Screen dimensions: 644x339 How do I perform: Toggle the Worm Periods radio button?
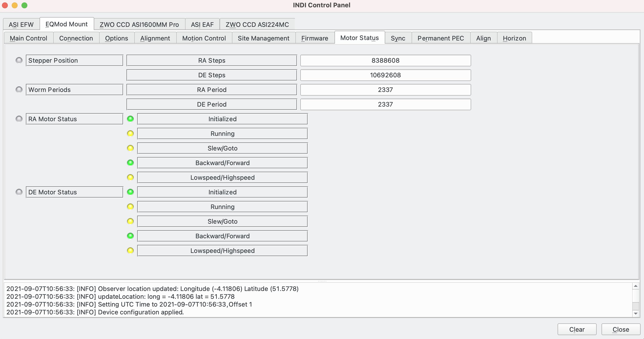click(19, 89)
